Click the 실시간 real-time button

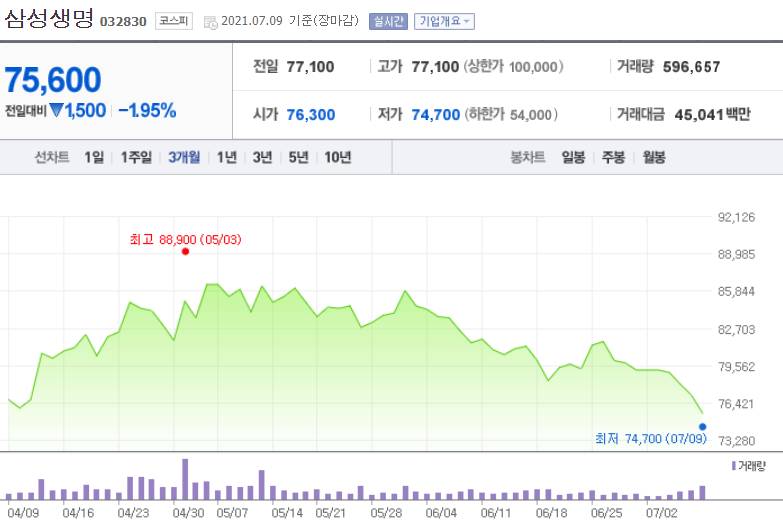point(388,21)
